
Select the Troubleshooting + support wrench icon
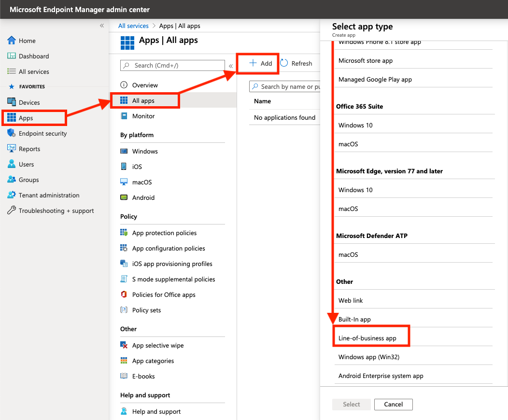(12, 210)
